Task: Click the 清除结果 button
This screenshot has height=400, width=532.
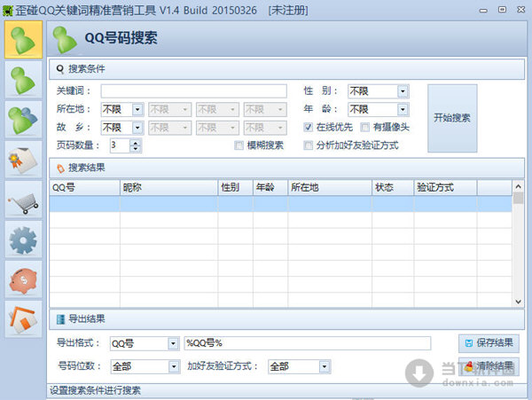Action: click(x=489, y=366)
